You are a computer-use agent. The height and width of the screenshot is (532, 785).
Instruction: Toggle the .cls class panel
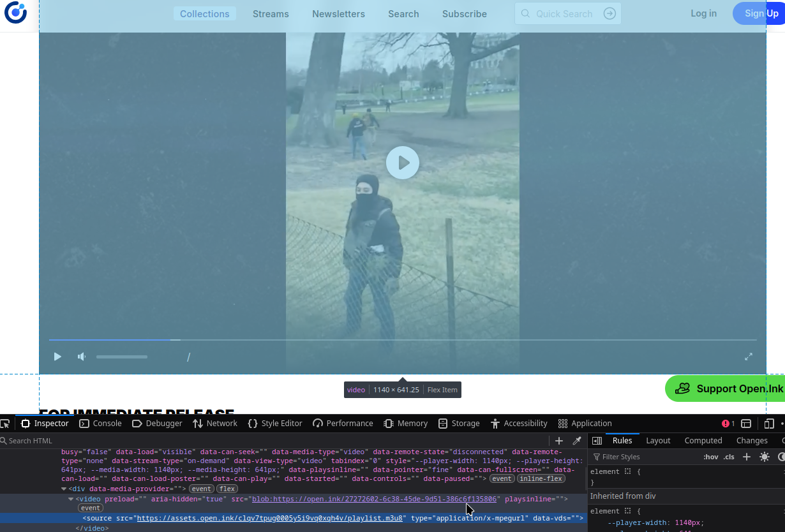[x=729, y=457]
